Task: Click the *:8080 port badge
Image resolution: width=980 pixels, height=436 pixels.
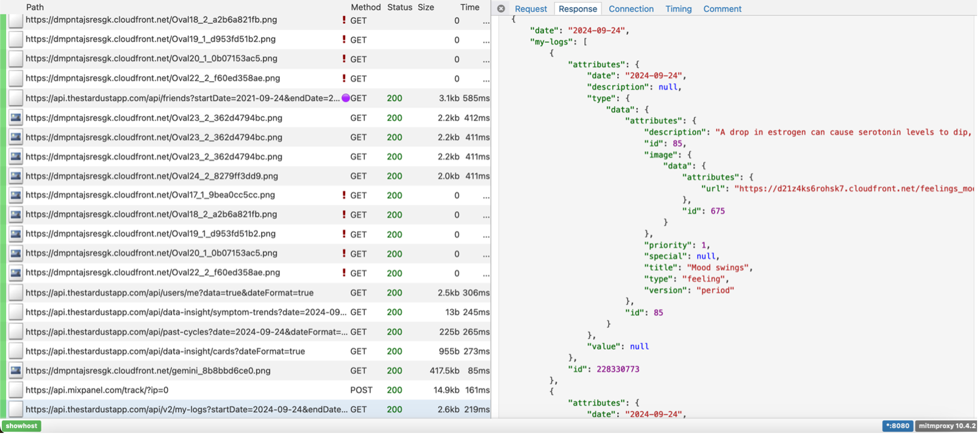Action: [x=897, y=426]
